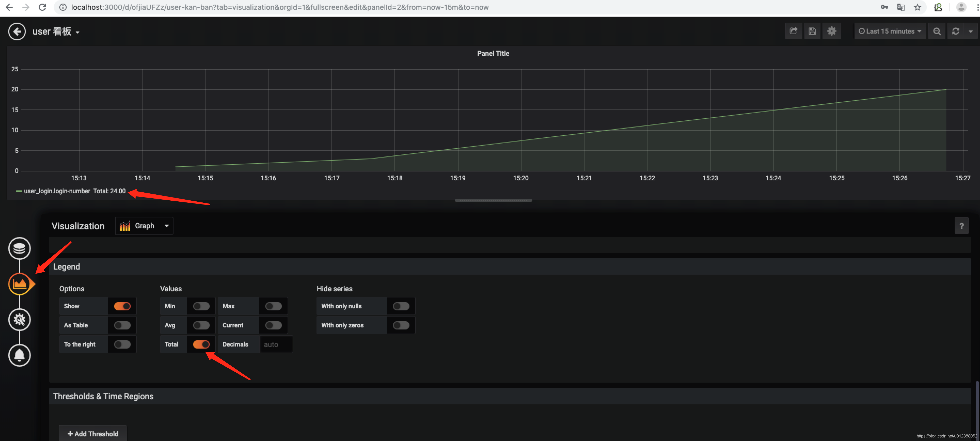Reload page in browser
The width and height of the screenshot is (980, 441).
(42, 7)
